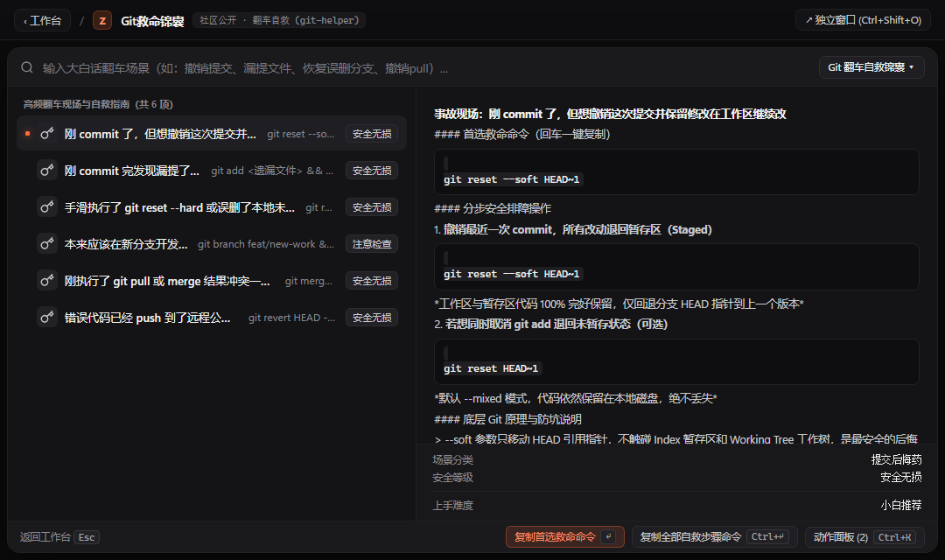The image size is (945, 560).
Task: Click key icon beside '刚 commit 了，但想撤销这次提交并'
Action: click(47, 133)
